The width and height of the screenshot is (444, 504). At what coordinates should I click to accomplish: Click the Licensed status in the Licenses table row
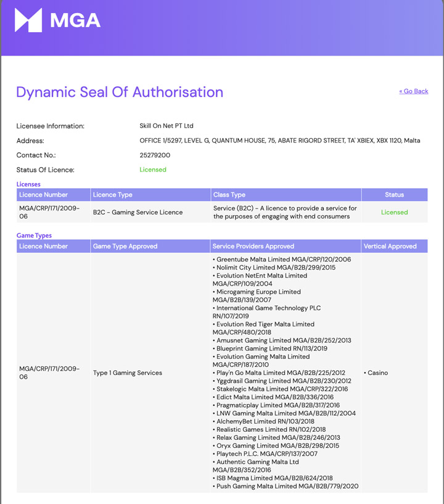tap(394, 212)
